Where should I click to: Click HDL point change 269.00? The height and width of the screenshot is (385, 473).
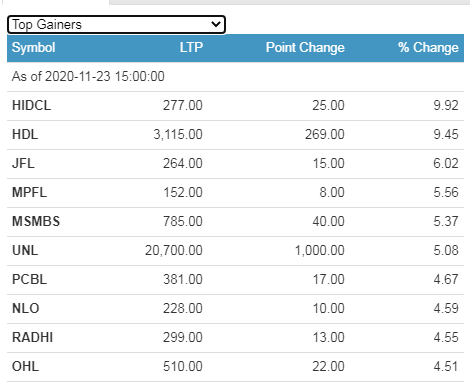tap(325, 135)
